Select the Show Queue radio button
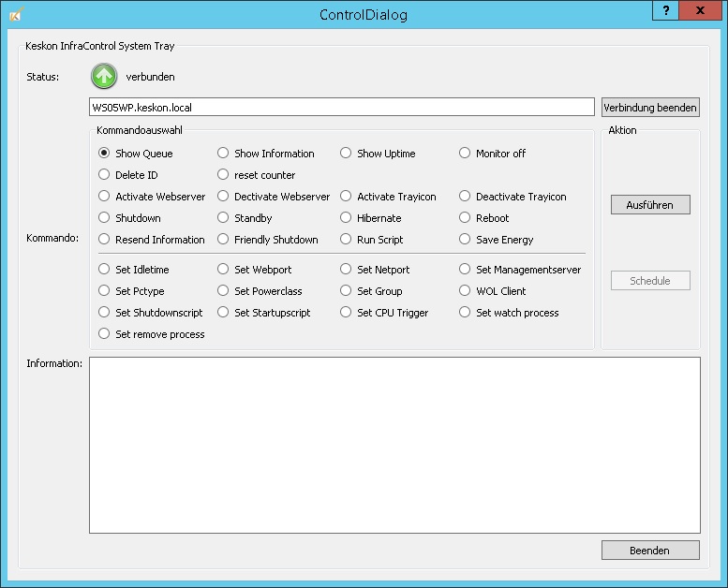 point(104,154)
